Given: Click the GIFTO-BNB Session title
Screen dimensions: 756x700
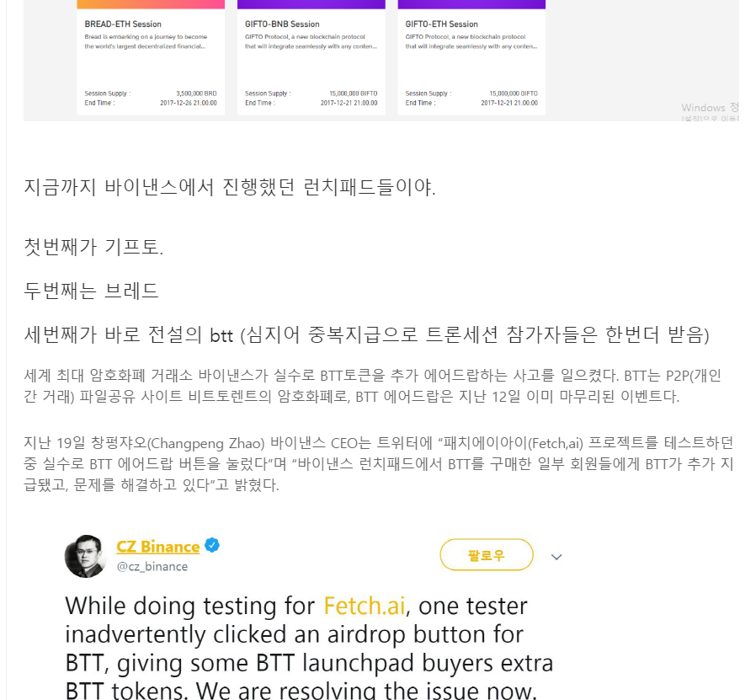Looking at the screenshot, I should click(x=282, y=24).
